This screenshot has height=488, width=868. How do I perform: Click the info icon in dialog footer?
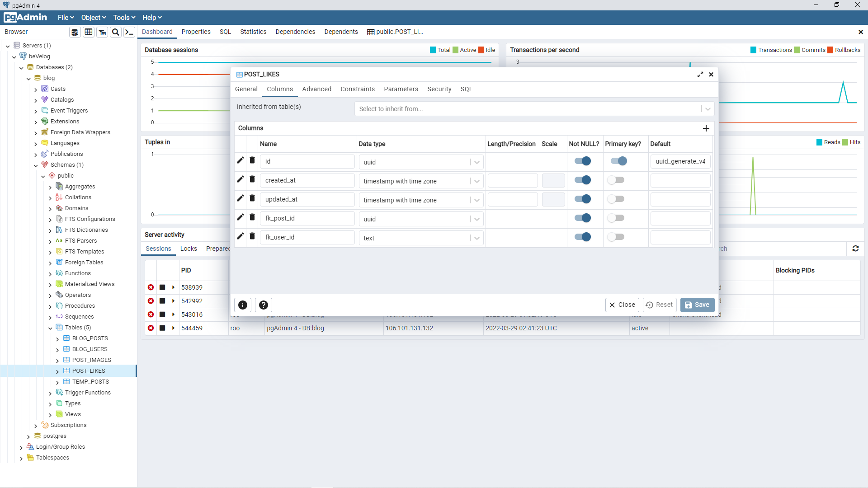(243, 305)
